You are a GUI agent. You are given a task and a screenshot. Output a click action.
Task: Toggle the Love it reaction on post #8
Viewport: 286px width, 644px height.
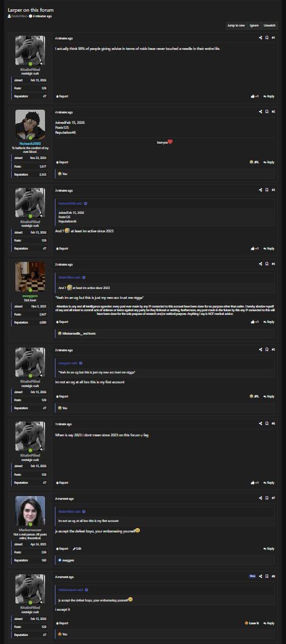(252, 623)
